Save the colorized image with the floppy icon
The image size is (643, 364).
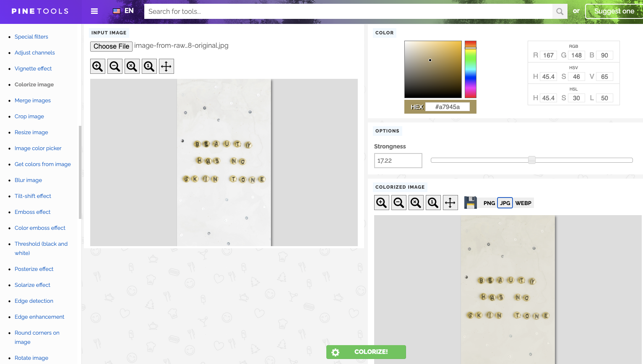click(470, 202)
